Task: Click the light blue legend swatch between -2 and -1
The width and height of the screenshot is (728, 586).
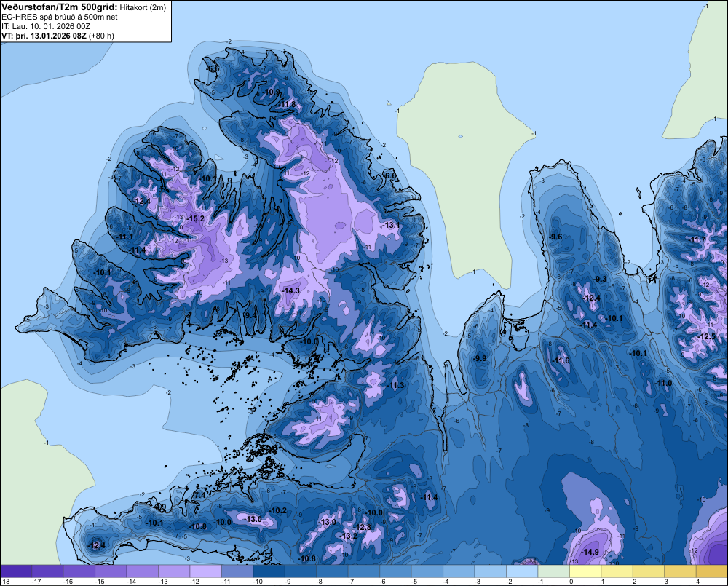Action: (522, 571)
